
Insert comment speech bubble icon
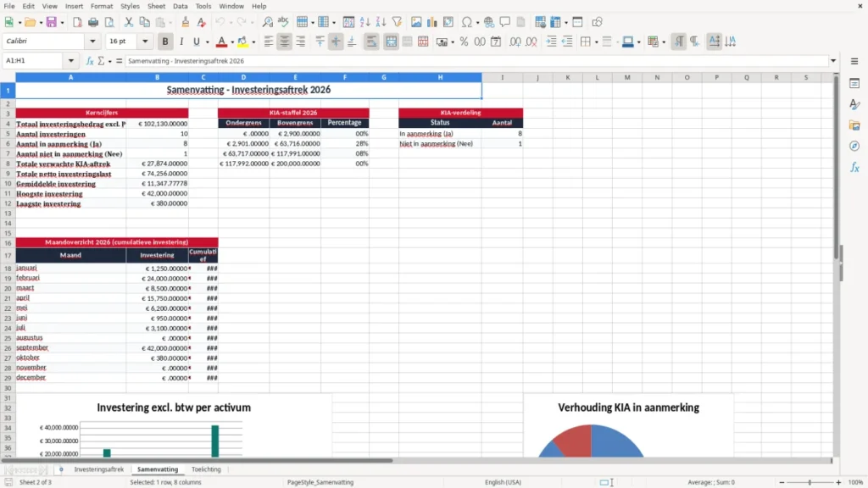tap(505, 22)
